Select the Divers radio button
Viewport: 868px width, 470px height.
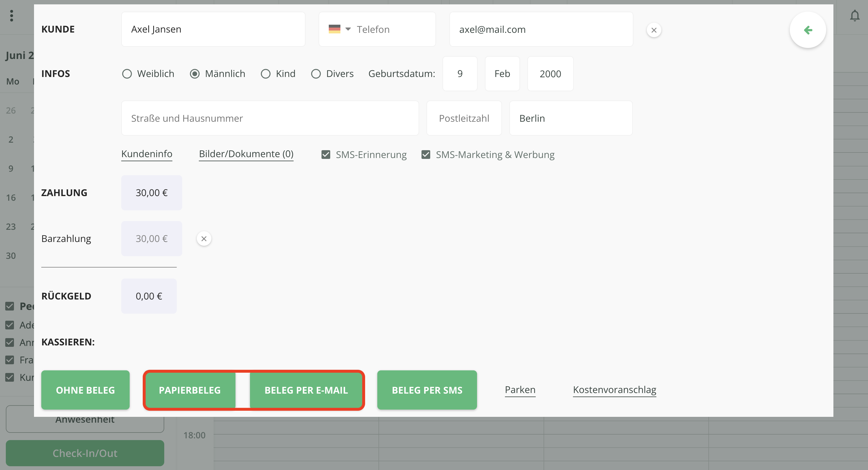pos(316,73)
